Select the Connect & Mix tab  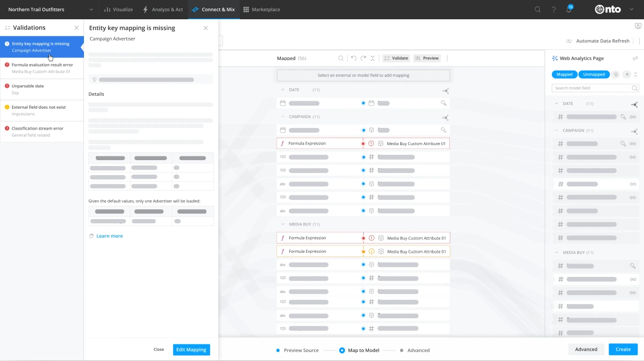click(213, 10)
